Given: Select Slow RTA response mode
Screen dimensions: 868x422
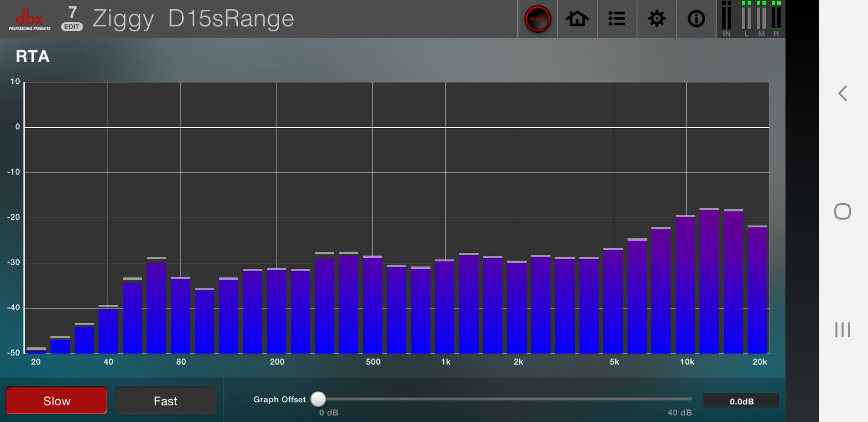Looking at the screenshot, I should tap(56, 401).
